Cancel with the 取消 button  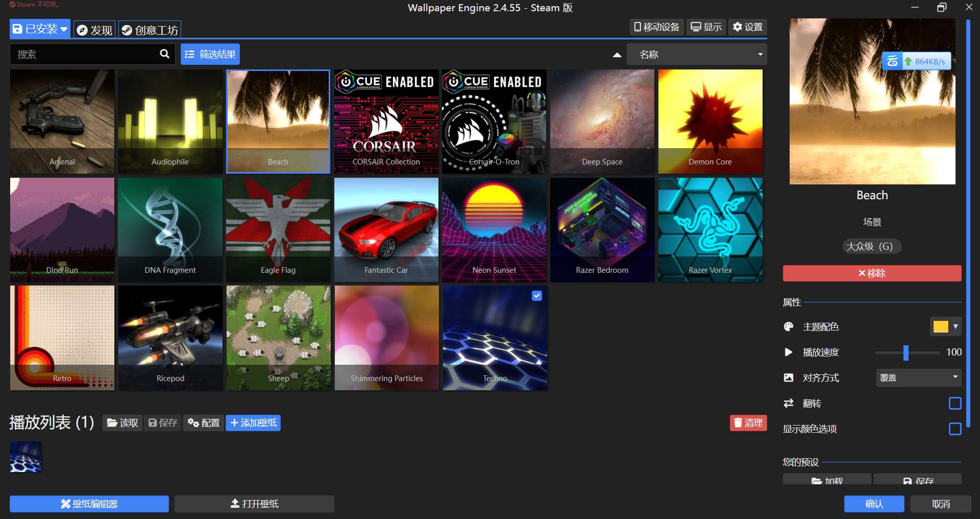click(941, 504)
